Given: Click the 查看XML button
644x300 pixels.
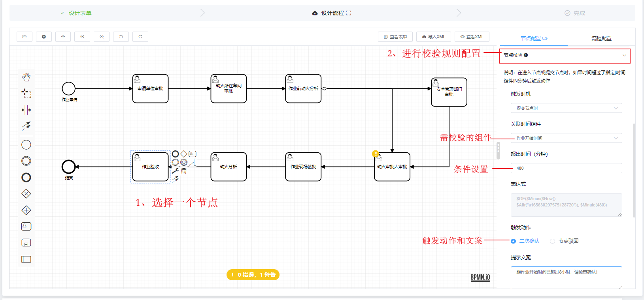Looking at the screenshot, I should 472,37.
